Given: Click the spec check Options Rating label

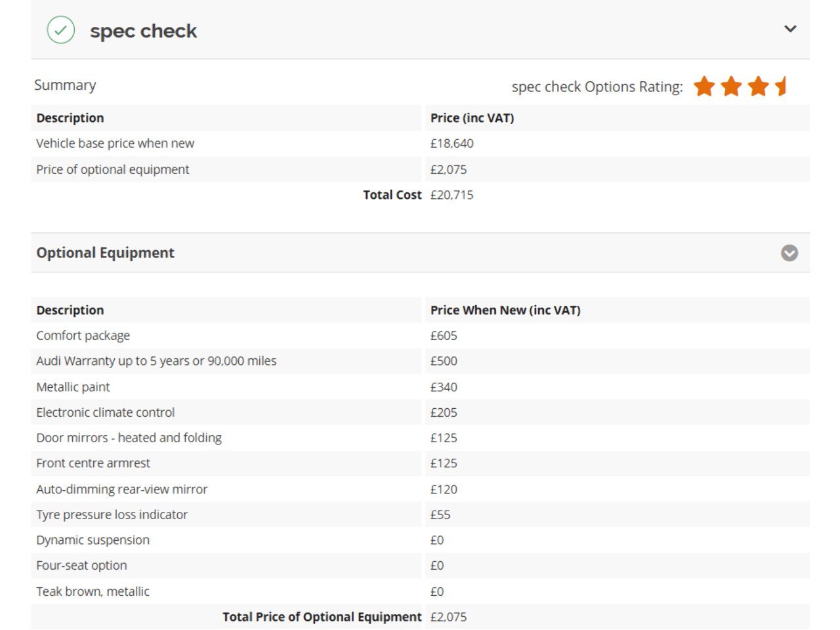Looking at the screenshot, I should pos(597,87).
